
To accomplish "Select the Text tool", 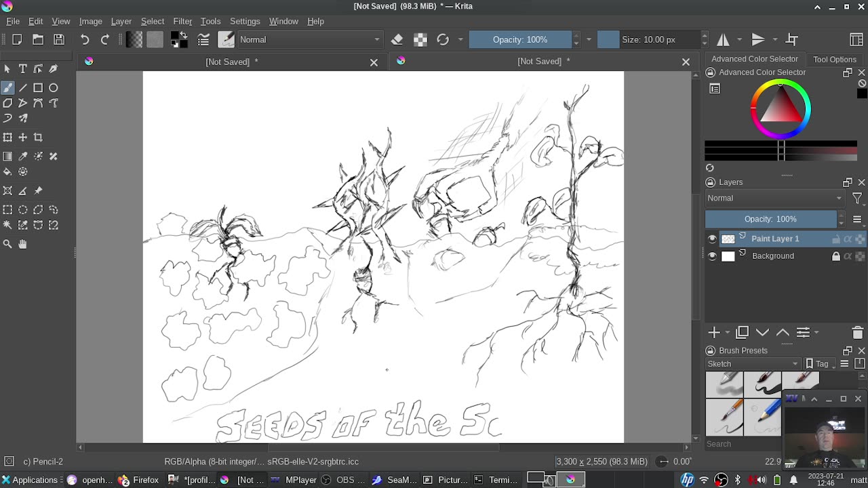I will coord(22,68).
